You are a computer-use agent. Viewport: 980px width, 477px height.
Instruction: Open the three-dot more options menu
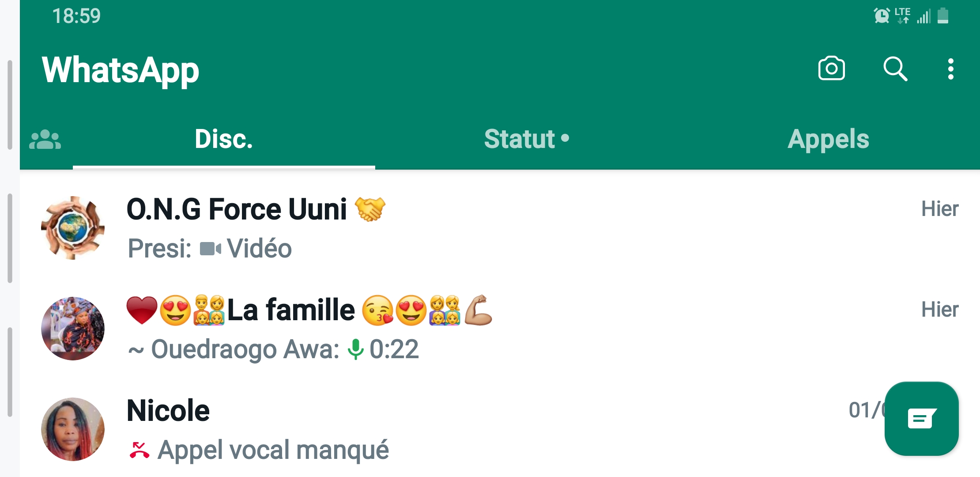(950, 69)
